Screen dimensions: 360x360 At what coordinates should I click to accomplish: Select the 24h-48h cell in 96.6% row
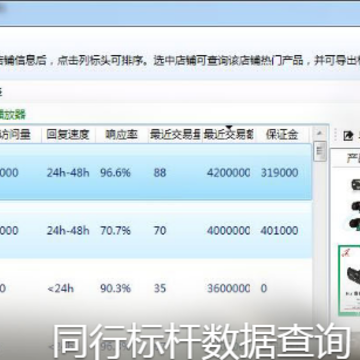[68, 173]
